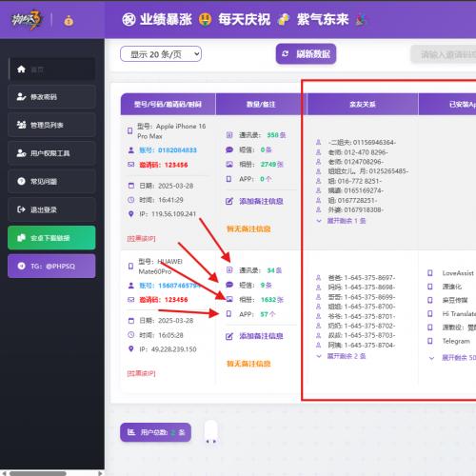Click the location pin beside IP 119.56.109.241

(x=130, y=214)
